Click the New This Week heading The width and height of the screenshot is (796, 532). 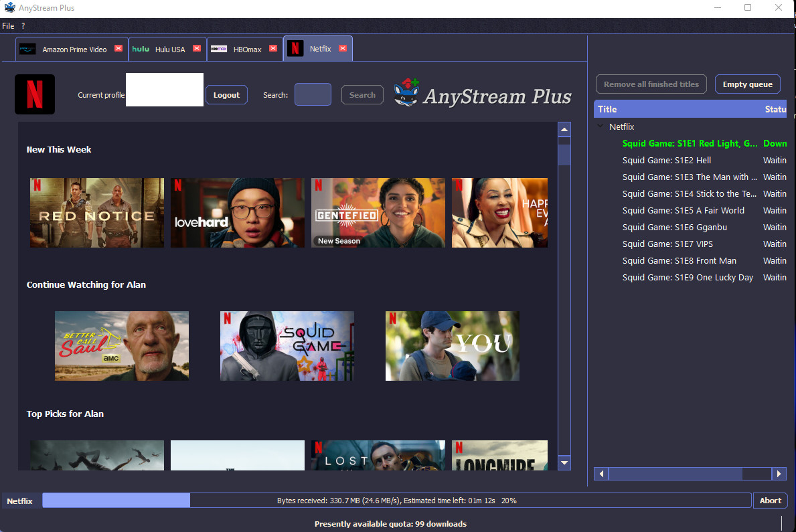pos(59,150)
